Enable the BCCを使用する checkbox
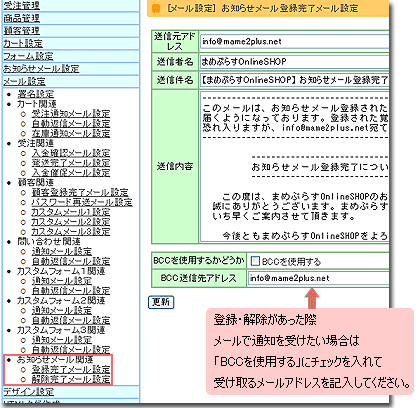The width and height of the screenshot is (420, 408). pos(255,261)
